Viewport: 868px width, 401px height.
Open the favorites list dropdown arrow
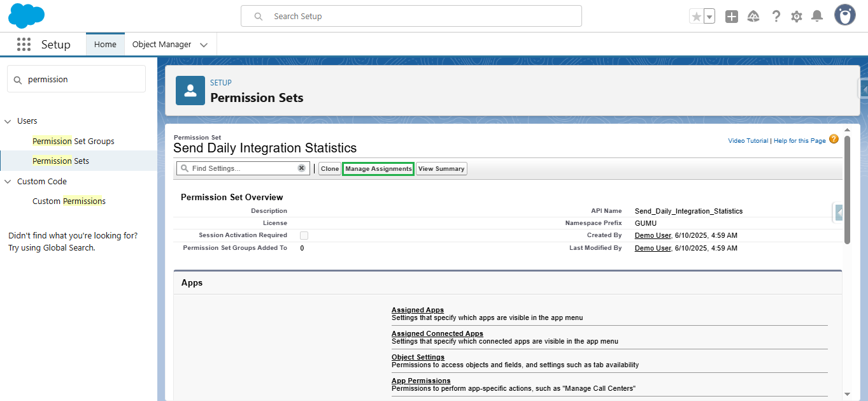709,17
